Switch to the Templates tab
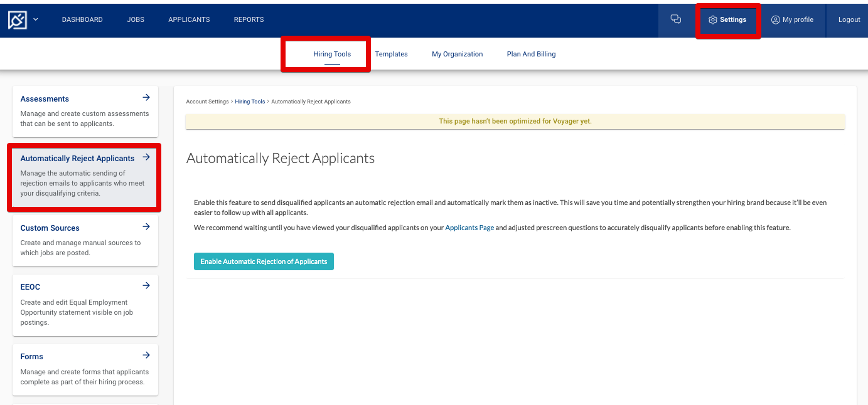 click(x=391, y=54)
